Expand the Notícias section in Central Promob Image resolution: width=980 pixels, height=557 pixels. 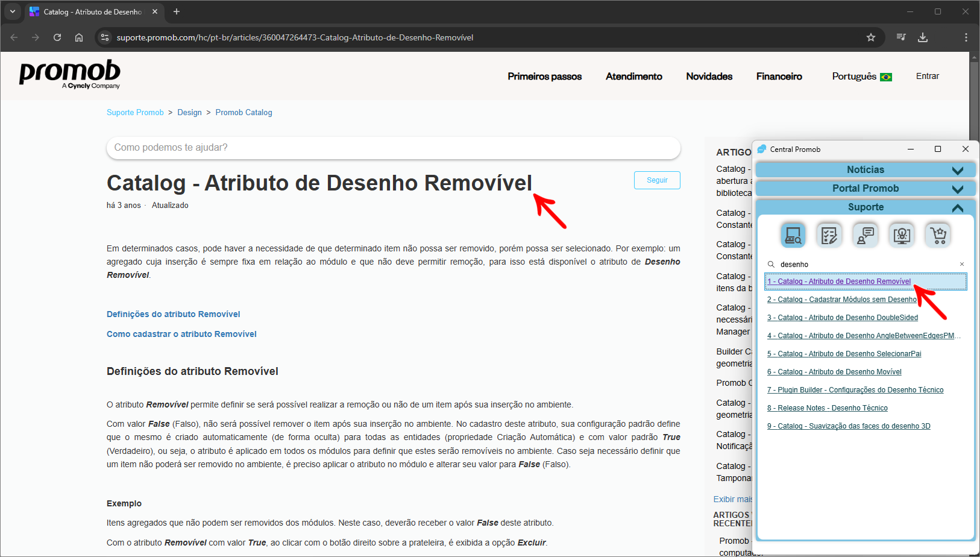click(x=865, y=169)
